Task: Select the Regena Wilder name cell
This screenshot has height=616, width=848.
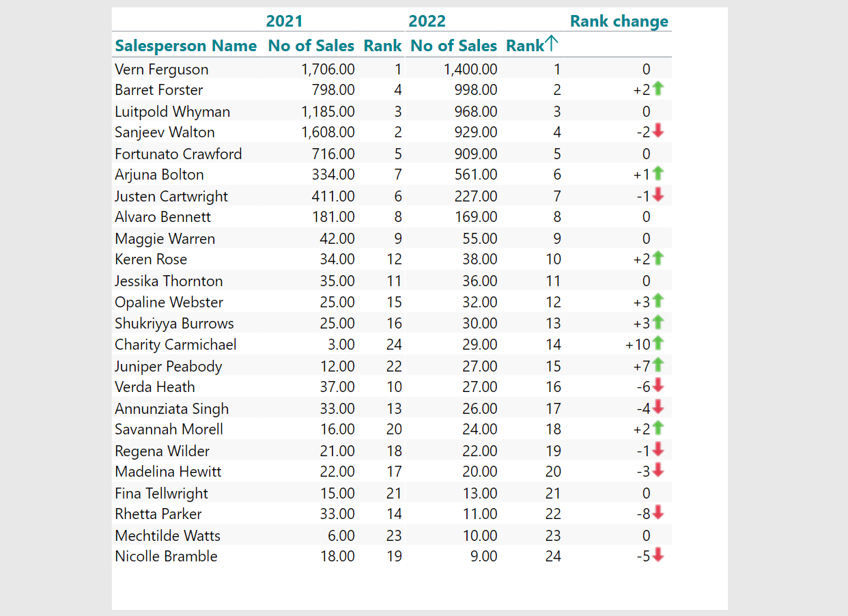Action: (x=162, y=451)
